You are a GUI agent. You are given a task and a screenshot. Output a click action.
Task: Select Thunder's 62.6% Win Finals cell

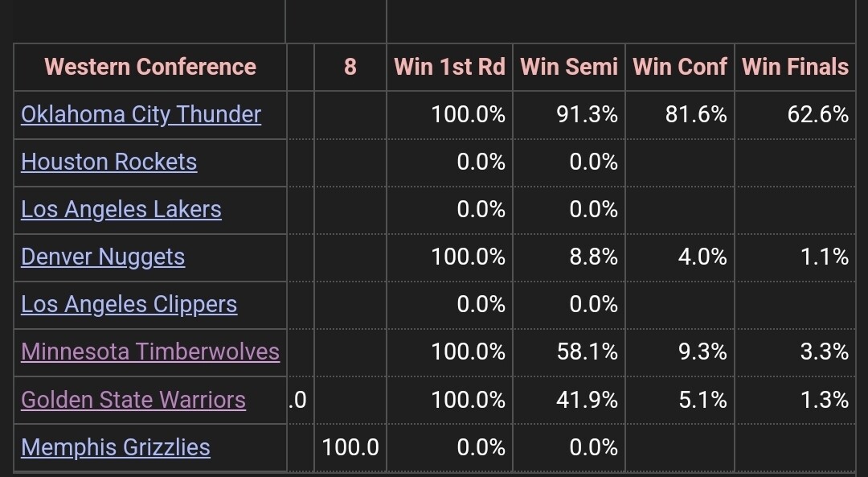(x=818, y=114)
